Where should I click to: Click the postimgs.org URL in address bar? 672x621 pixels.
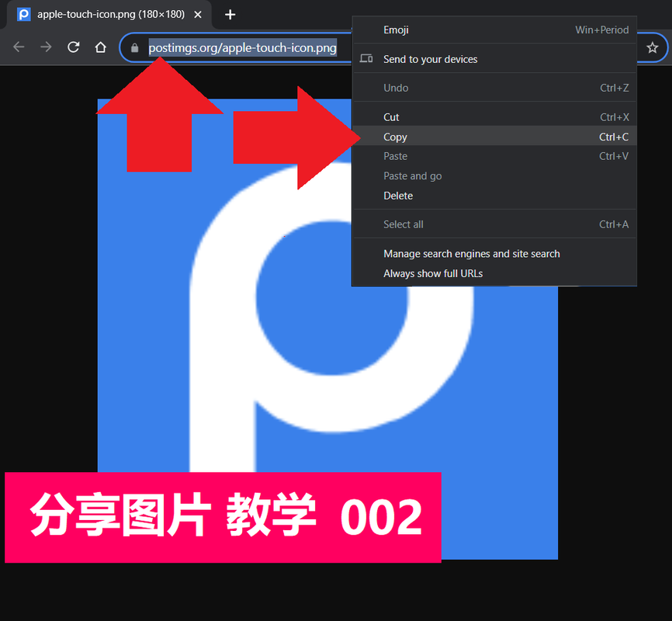242,47
